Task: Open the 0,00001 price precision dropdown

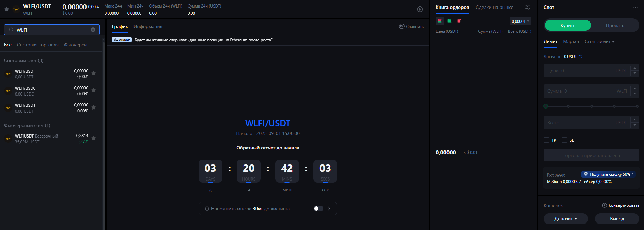Action: [520, 21]
